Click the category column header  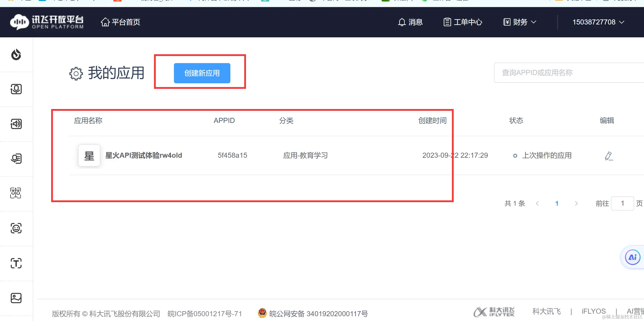pyautogui.click(x=286, y=121)
